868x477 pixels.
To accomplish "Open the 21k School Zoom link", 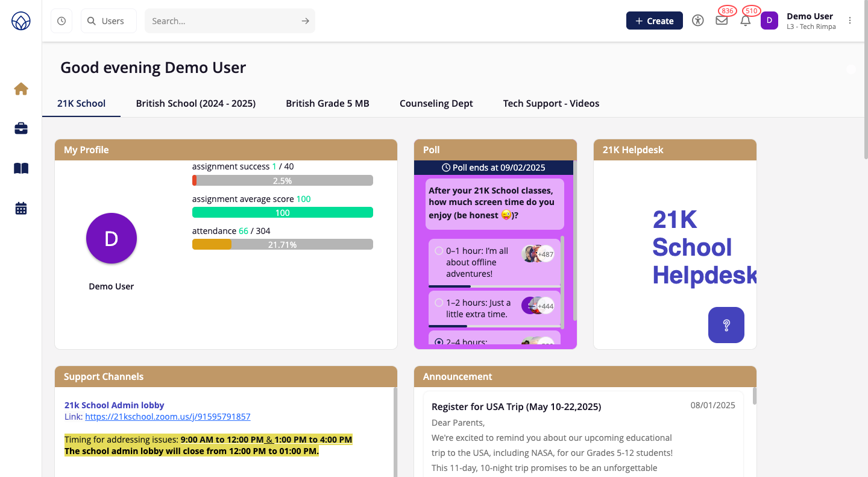I will (x=168, y=417).
